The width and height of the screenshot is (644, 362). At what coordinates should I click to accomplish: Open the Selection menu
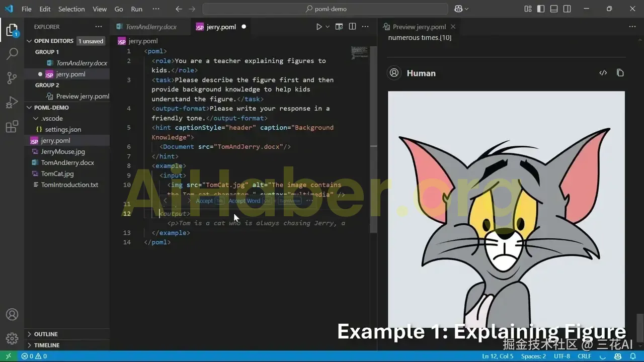click(71, 9)
